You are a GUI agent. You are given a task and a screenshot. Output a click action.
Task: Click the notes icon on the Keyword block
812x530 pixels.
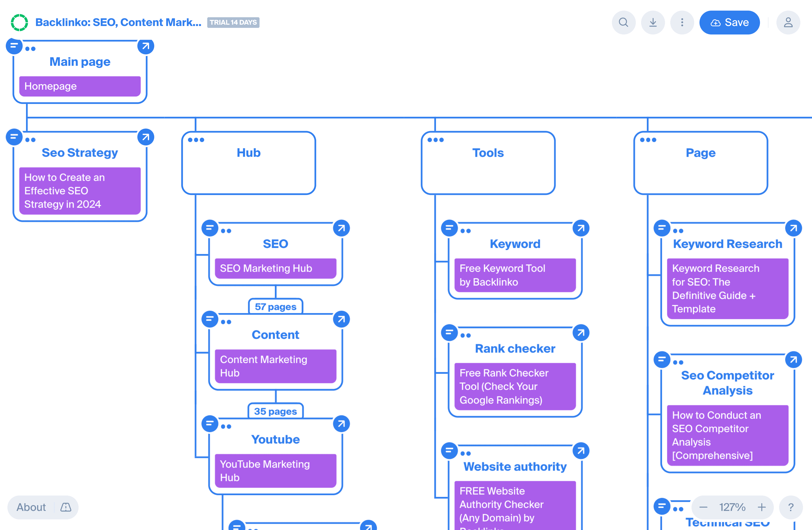pyautogui.click(x=449, y=228)
